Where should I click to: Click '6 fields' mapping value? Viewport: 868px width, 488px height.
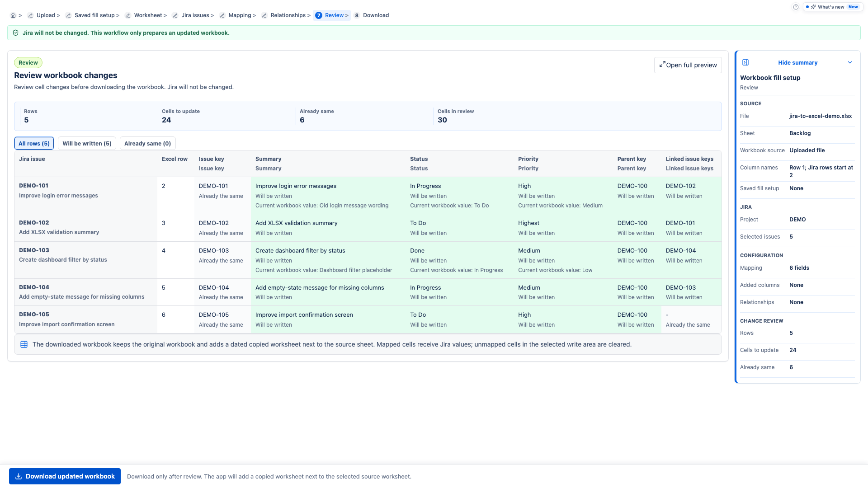799,268
